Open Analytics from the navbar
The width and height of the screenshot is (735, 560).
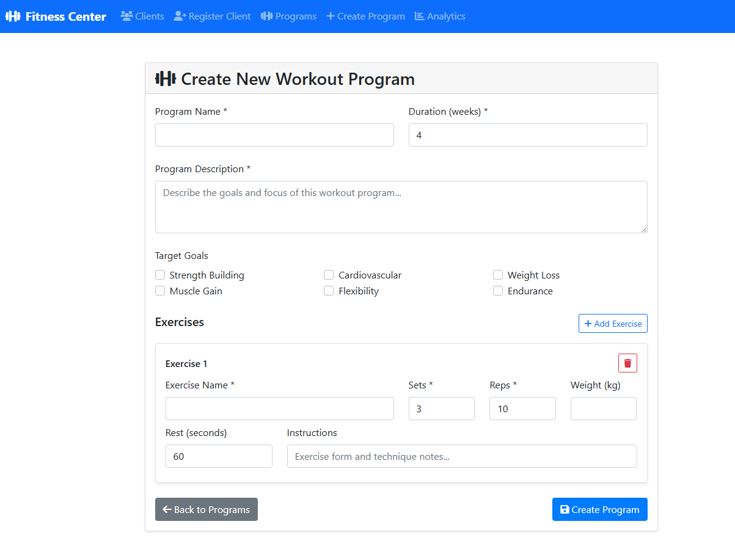440,16
